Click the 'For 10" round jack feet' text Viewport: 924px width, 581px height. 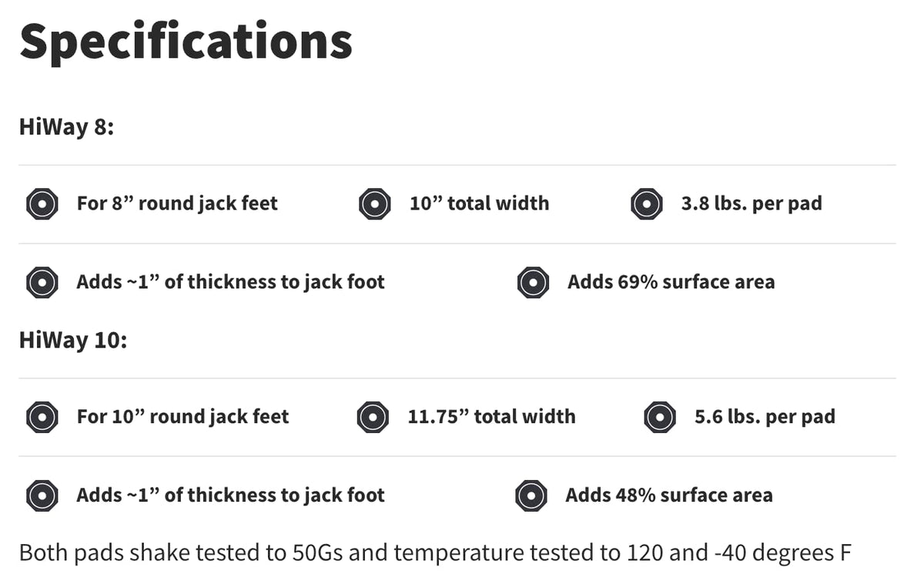pos(182,417)
